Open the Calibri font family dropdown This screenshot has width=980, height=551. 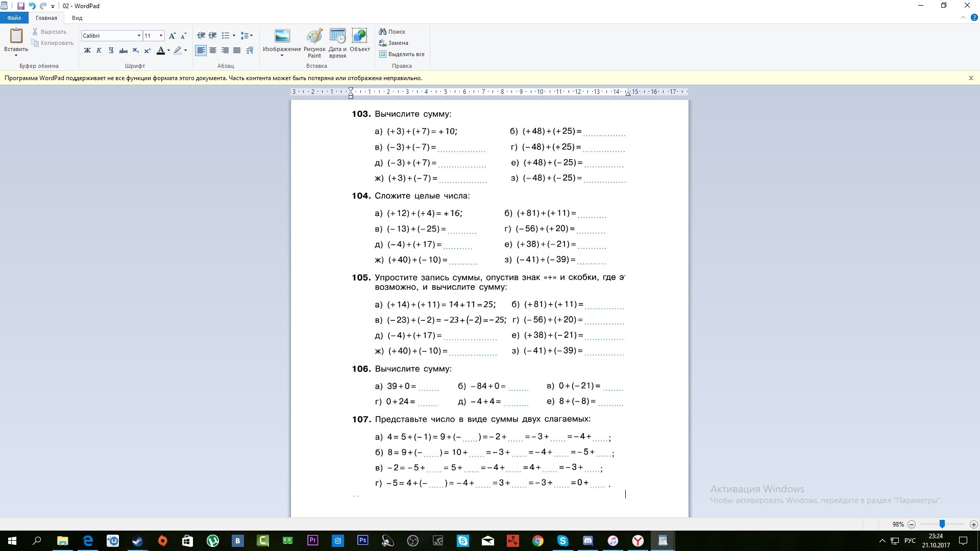click(138, 36)
